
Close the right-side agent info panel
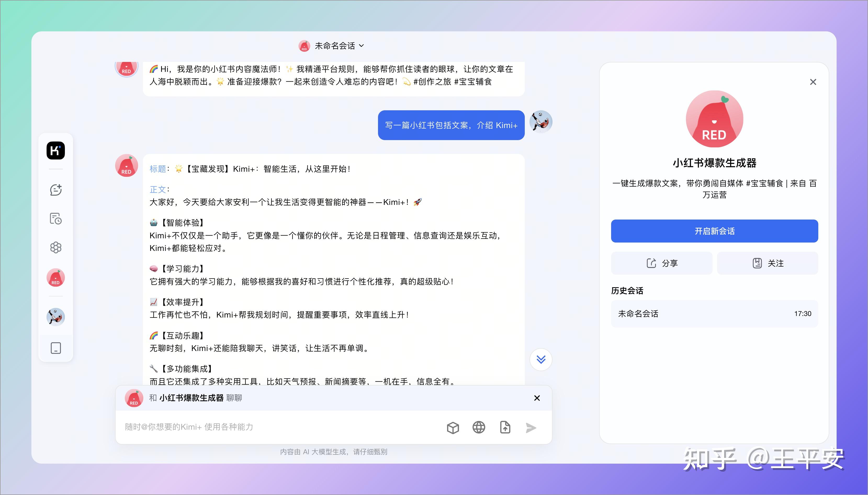tap(813, 82)
